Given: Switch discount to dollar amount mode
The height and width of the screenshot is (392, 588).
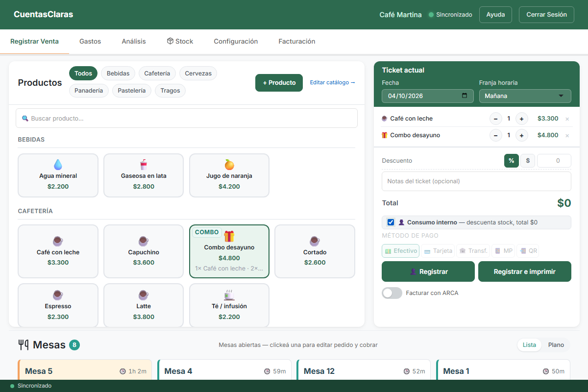Looking at the screenshot, I should [528, 161].
